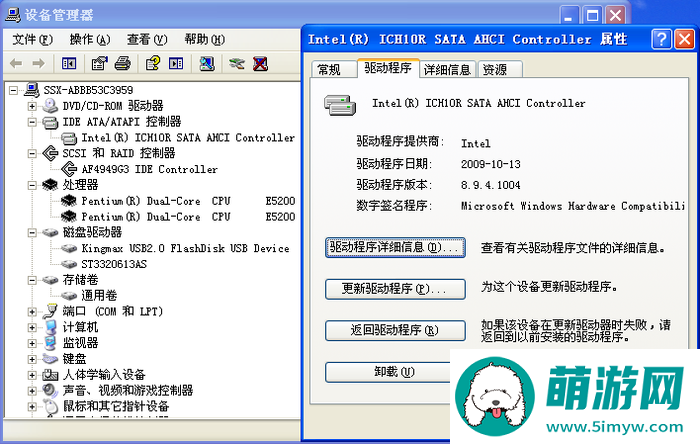Click the 卸载(U) button

pos(388,372)
